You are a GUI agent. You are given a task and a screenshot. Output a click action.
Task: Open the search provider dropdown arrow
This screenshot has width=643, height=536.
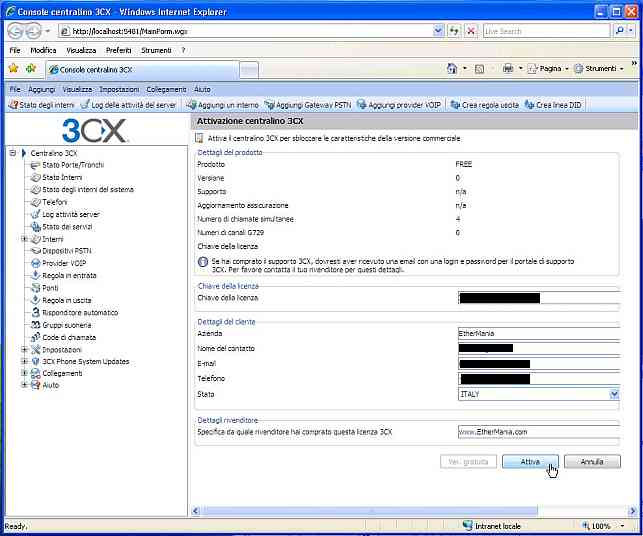tap(631, 31)
